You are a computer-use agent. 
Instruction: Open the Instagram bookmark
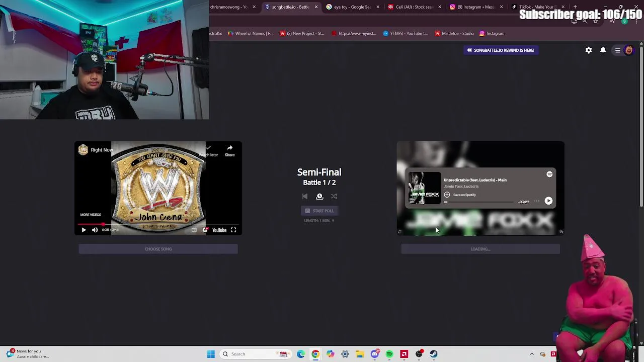492,34
